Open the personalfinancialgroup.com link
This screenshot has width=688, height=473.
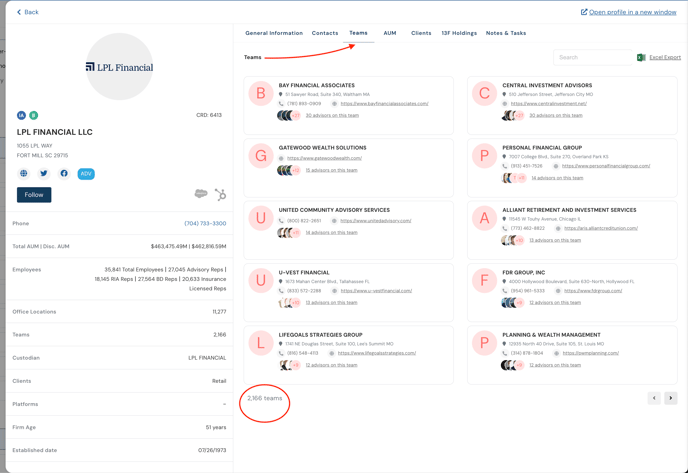pyautogui.click(x=606, y=166)
